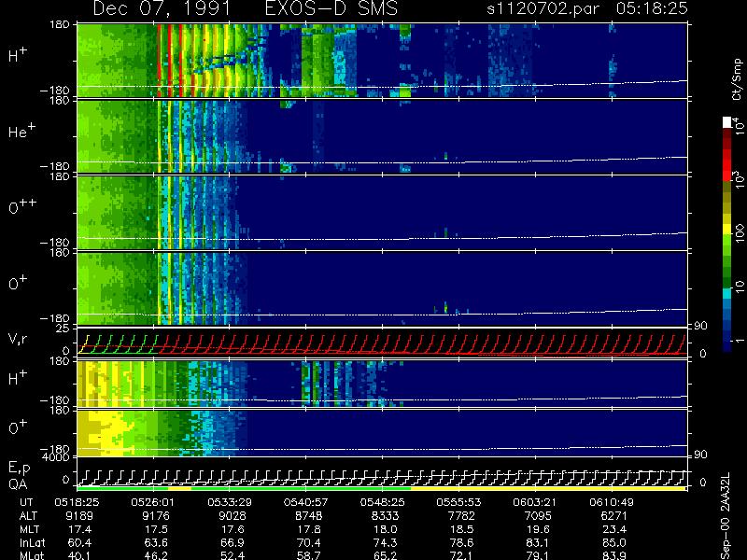Click the file name 's1120702.par'
747x560 pixels.
click(543, 8)
